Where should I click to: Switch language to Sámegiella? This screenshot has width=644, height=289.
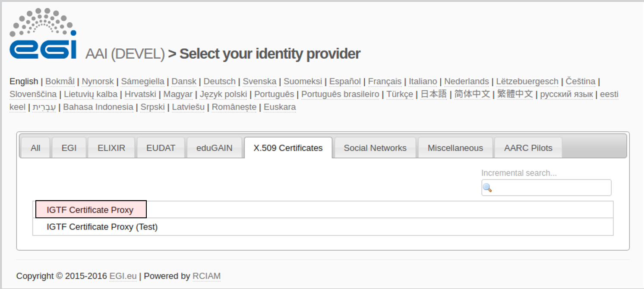142,81
